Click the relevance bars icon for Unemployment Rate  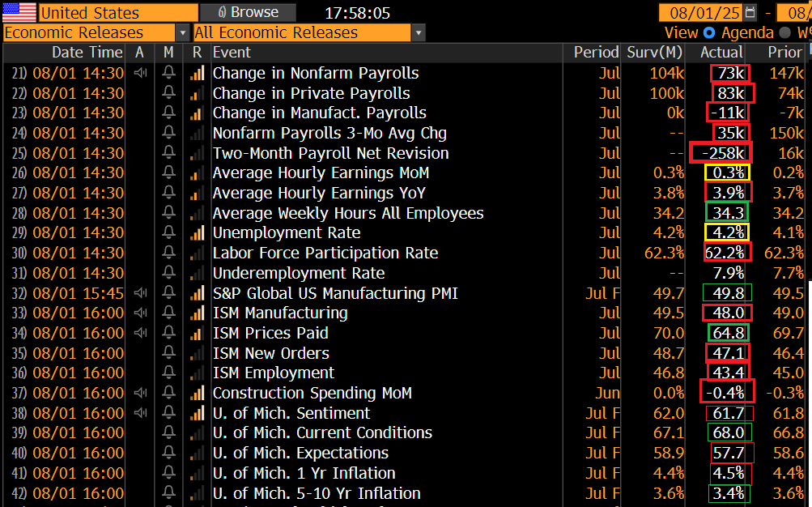(197, 233)
